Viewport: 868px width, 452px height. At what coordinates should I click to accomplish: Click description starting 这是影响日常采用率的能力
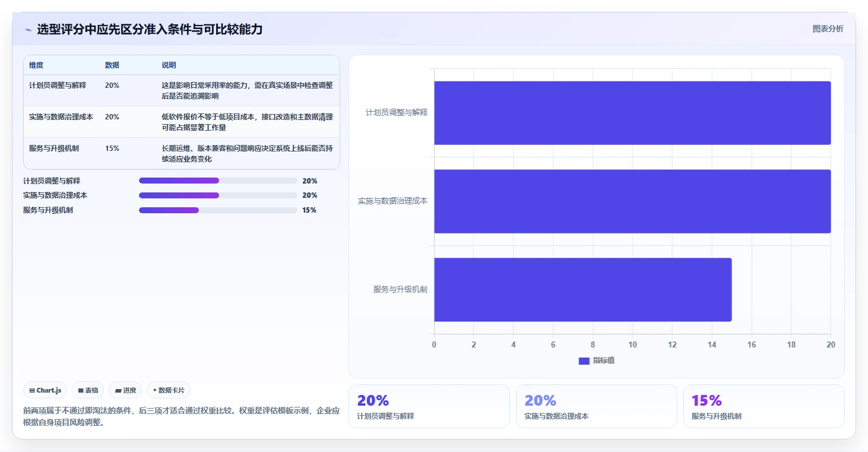point(248,90)
